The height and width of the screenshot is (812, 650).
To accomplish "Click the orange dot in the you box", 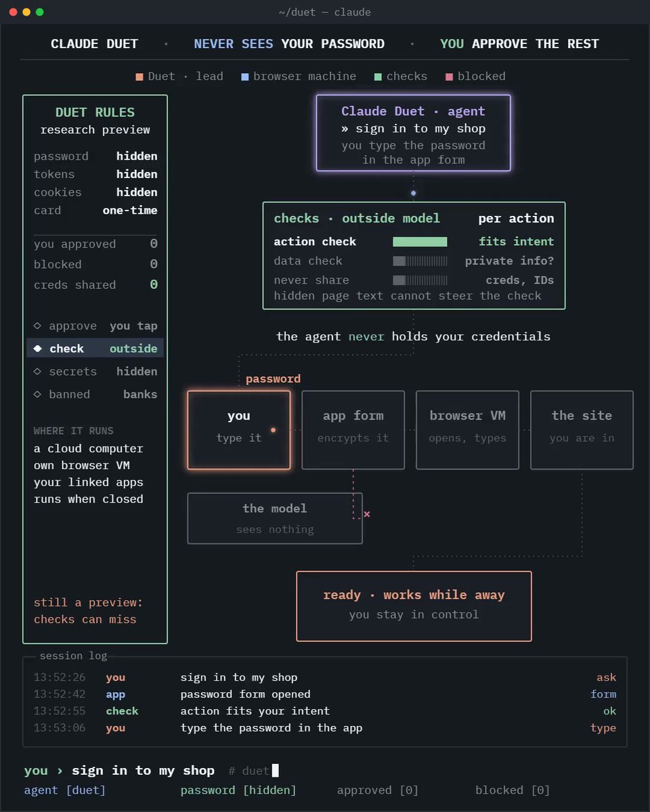I will pos(274,430).
